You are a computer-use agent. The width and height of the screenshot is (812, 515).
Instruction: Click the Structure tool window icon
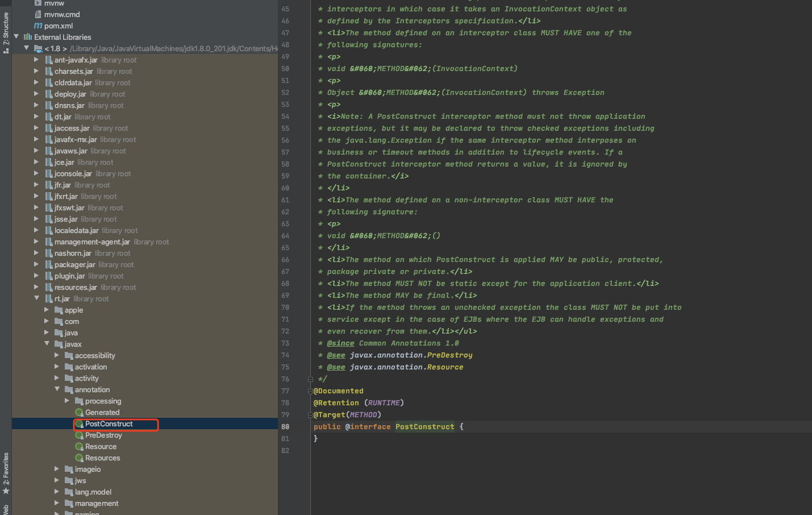point(6,50)
